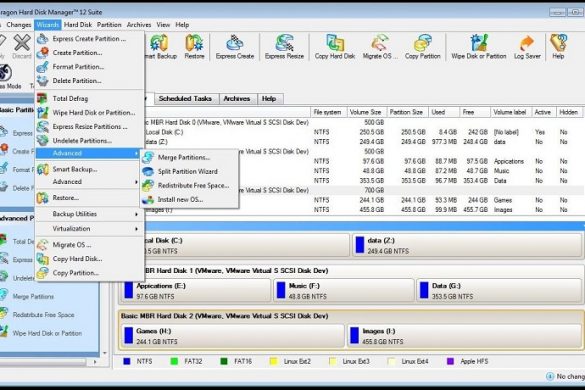Choose Copy Partition... in Wizards menu
Viewport: 585px width, 390px height.
[x=90, y=273]
